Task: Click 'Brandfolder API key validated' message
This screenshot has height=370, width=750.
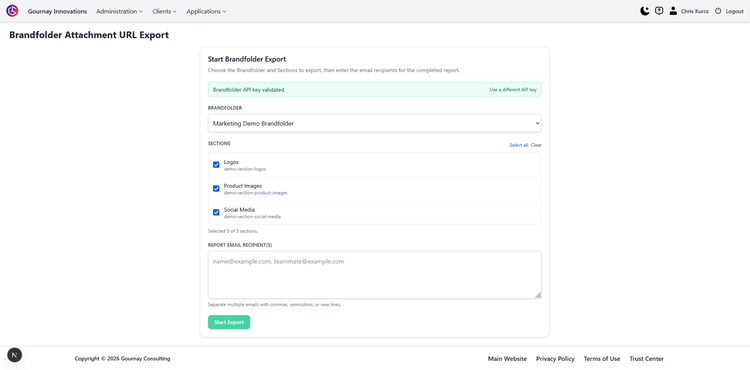Action: (x=249, y=89)
